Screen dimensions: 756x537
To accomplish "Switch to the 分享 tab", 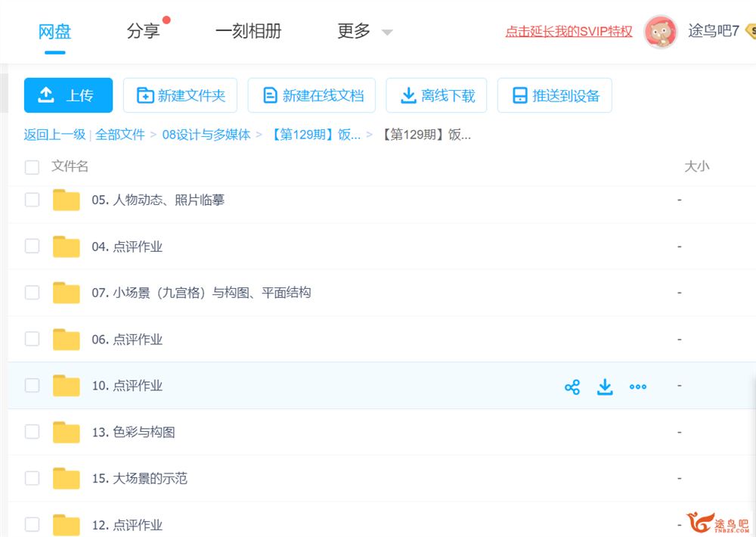I will (143, 31).
